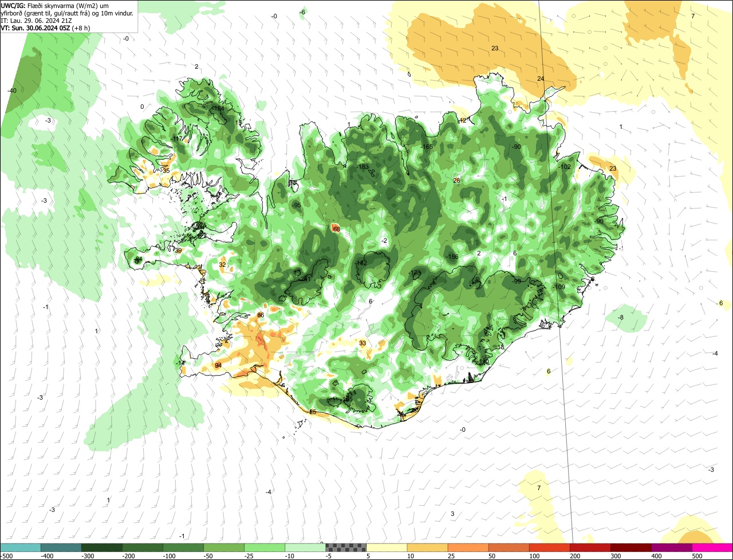Pick the purple colorbar segment between 400 and 500
Screen dimensions: 733x560
[x=671, y=547]
